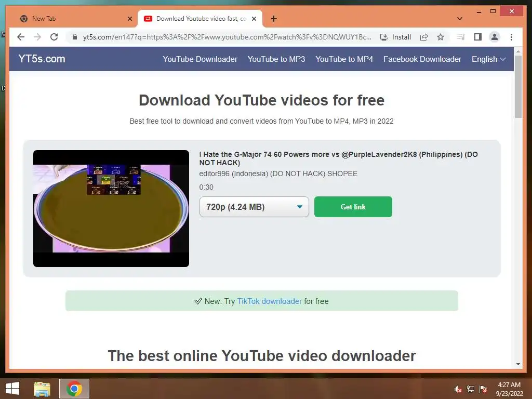
Task: Click the URL in the address bar
Action: (x=227, y=37)
